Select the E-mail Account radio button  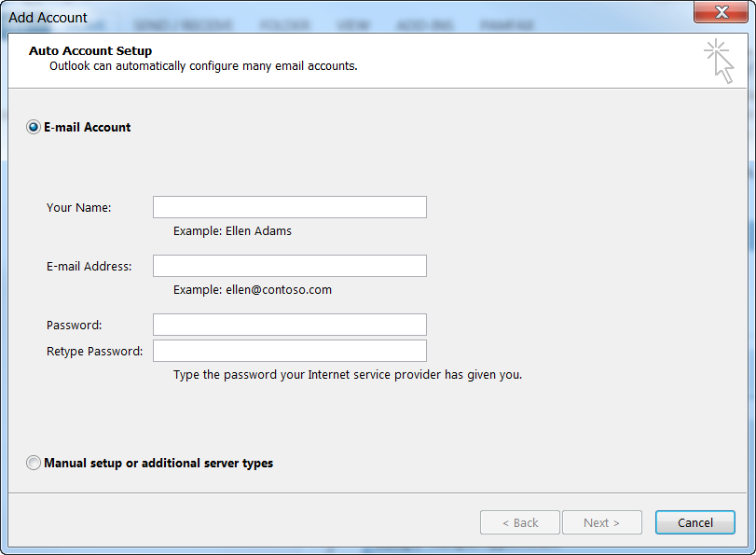pyautogui.click(x=34, y=127)
